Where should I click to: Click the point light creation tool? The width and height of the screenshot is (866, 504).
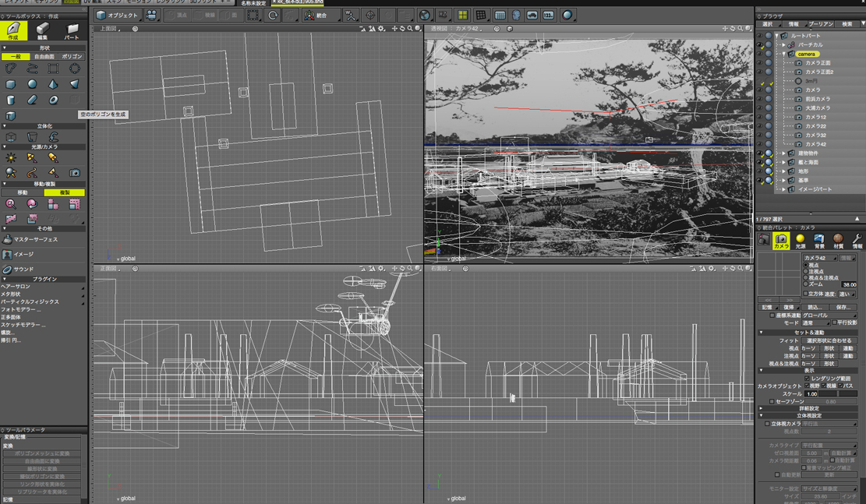tap(11, 157)
